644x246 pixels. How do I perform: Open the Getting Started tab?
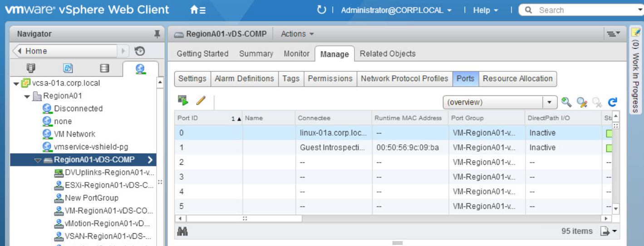pyautogui.click(x=202, y=54)
